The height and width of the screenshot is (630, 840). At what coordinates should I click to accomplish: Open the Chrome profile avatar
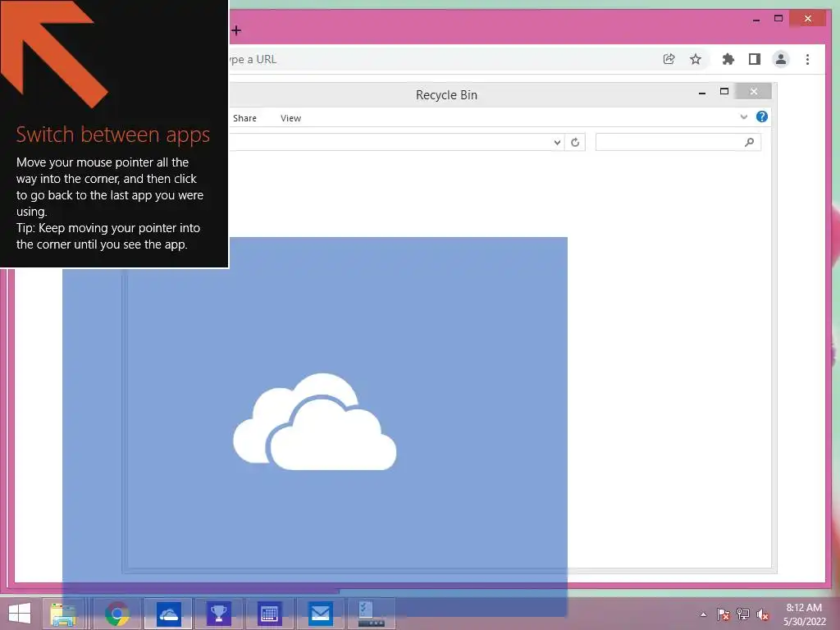(781, 59)
